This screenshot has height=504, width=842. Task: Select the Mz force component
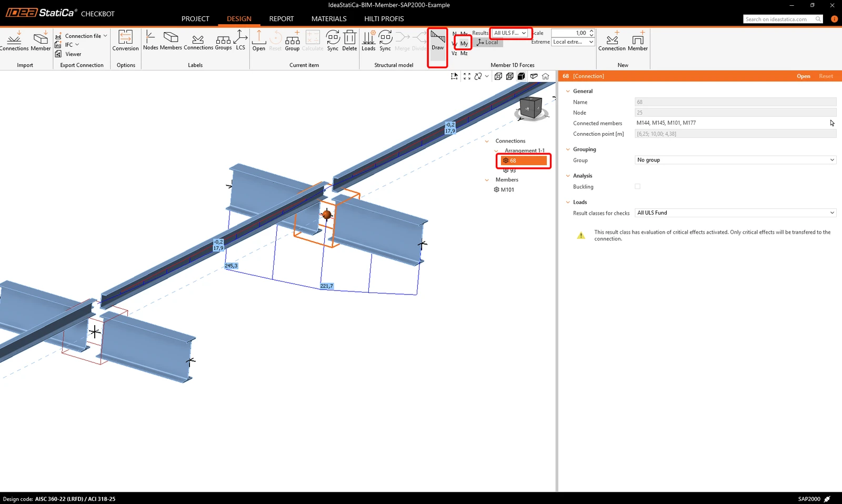(x=464, y=53)
